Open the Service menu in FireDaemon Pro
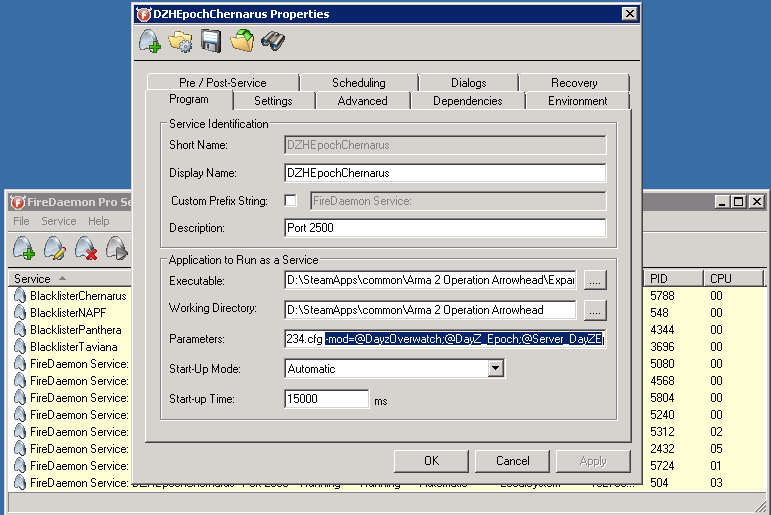 [x=59, y=221]
